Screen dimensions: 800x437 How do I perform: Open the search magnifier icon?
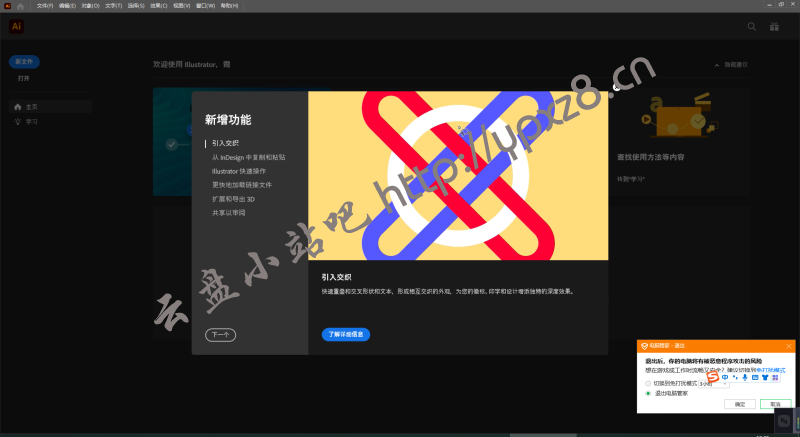tap(752, 27)
